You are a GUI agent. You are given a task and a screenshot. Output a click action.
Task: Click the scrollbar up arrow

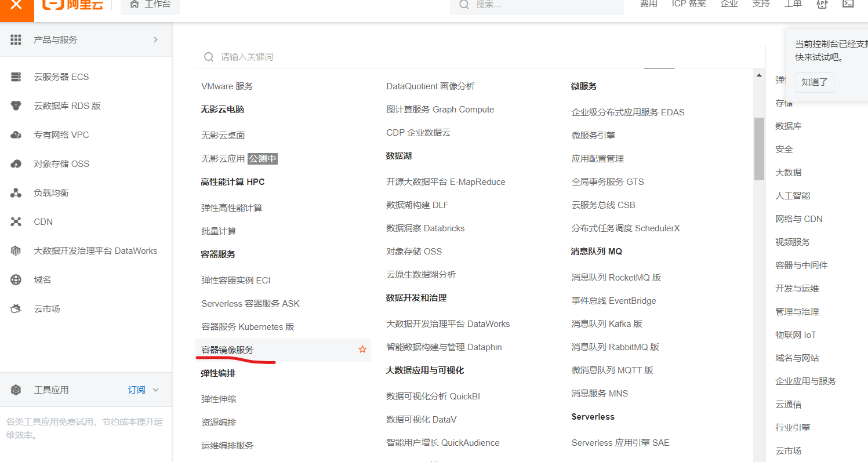coord(759,75)
